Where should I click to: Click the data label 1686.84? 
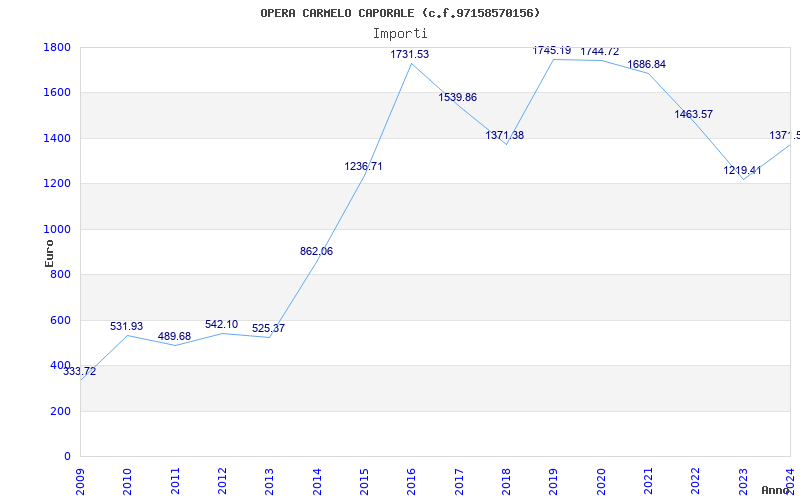[x=647, y=65]
